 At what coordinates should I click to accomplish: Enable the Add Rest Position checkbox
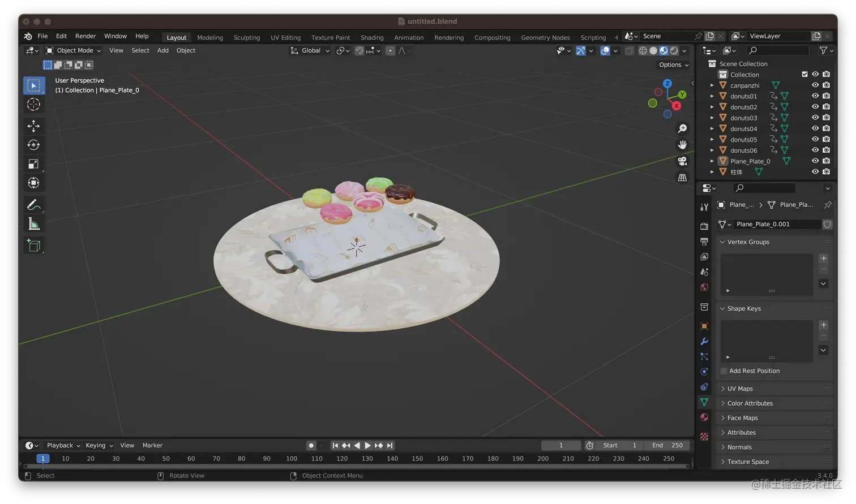coord(724,371)
